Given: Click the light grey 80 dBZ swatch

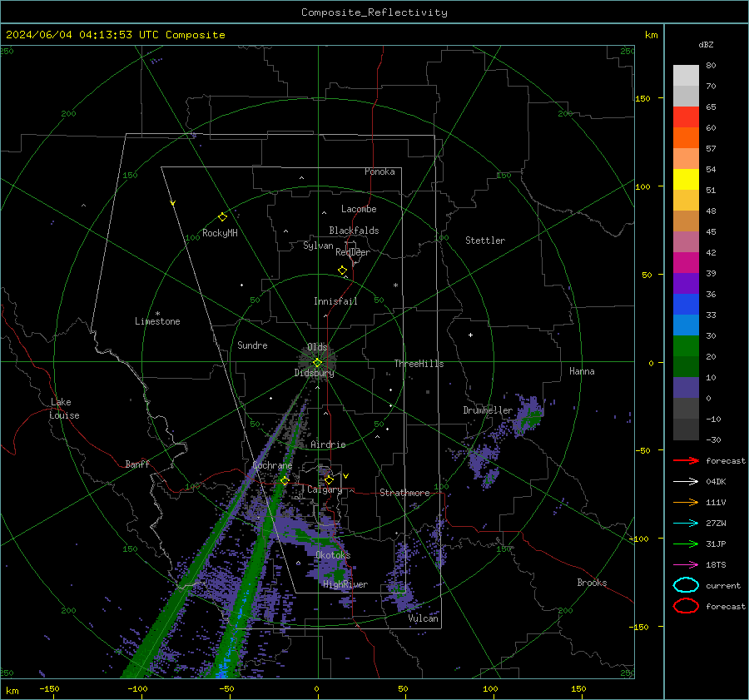Looking at the screenshot, I should click(686, 76).
